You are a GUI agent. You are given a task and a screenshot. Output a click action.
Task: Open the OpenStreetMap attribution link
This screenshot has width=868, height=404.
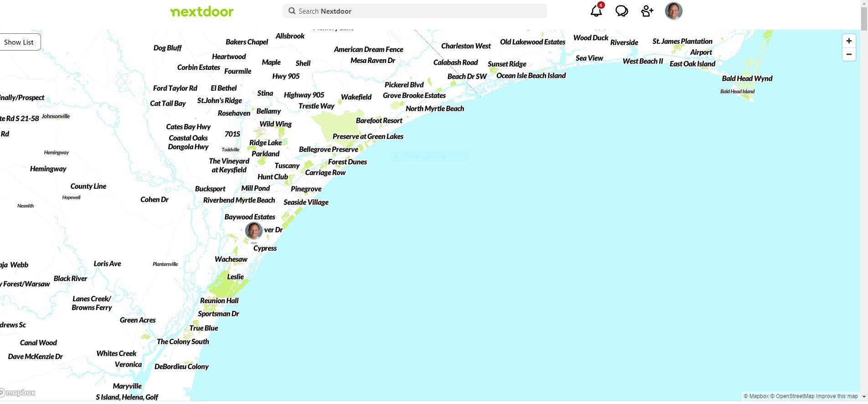coord(792,396)
